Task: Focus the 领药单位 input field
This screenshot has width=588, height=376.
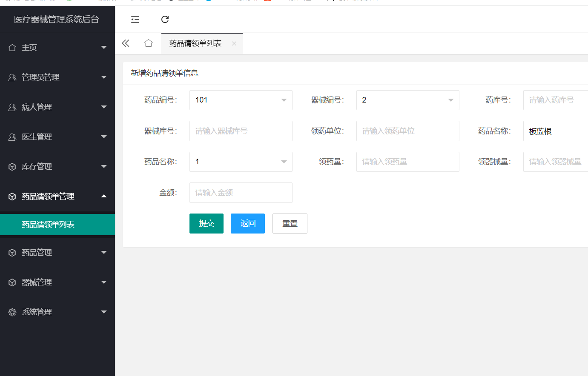Action: point(408,131)
